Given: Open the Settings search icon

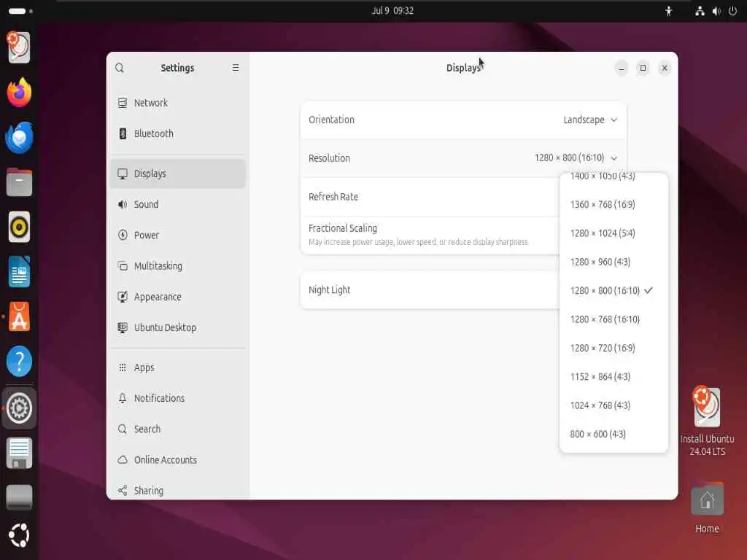Looking at the screenshot, I should tap(120, 68).
